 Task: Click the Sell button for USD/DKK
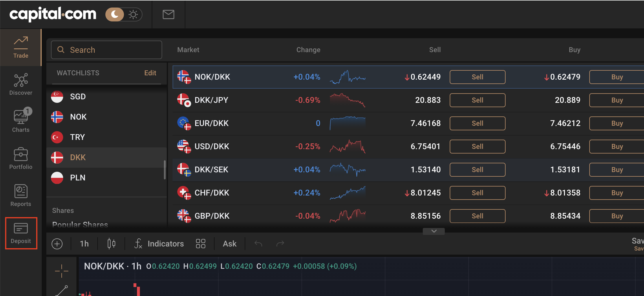pos(477,147)
